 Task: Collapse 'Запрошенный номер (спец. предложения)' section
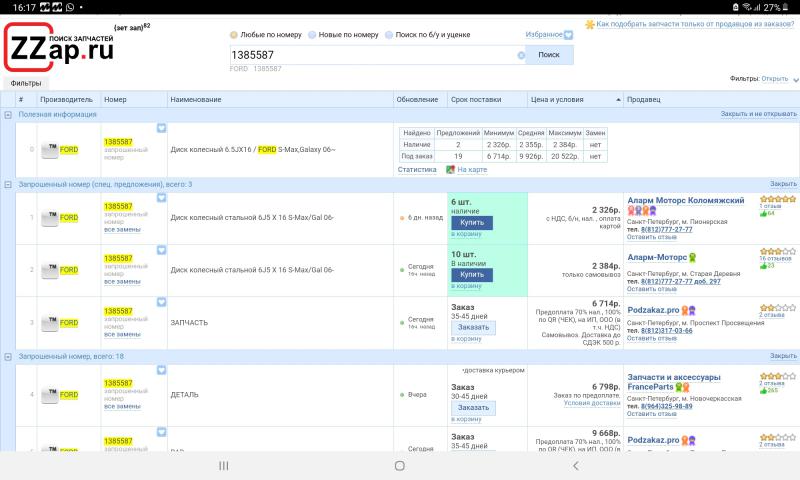click(x=8, y=185)
